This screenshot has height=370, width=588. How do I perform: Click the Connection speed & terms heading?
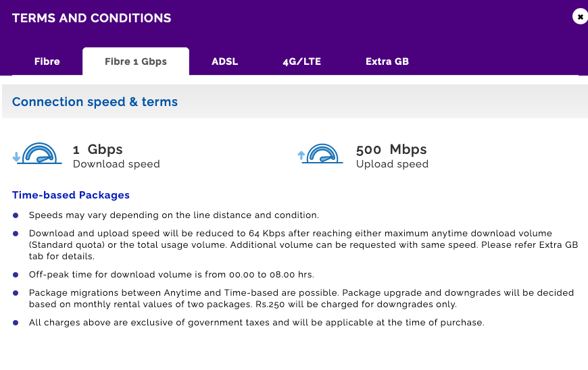tap(95, 101)
